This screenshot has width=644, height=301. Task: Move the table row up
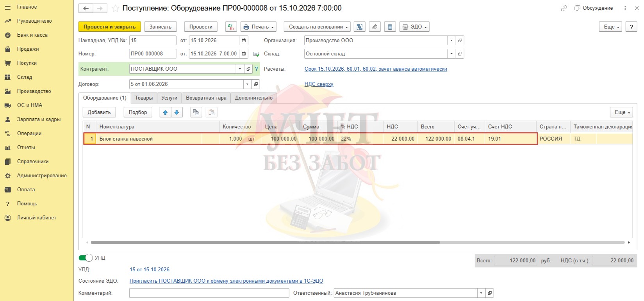click(165, 112)
